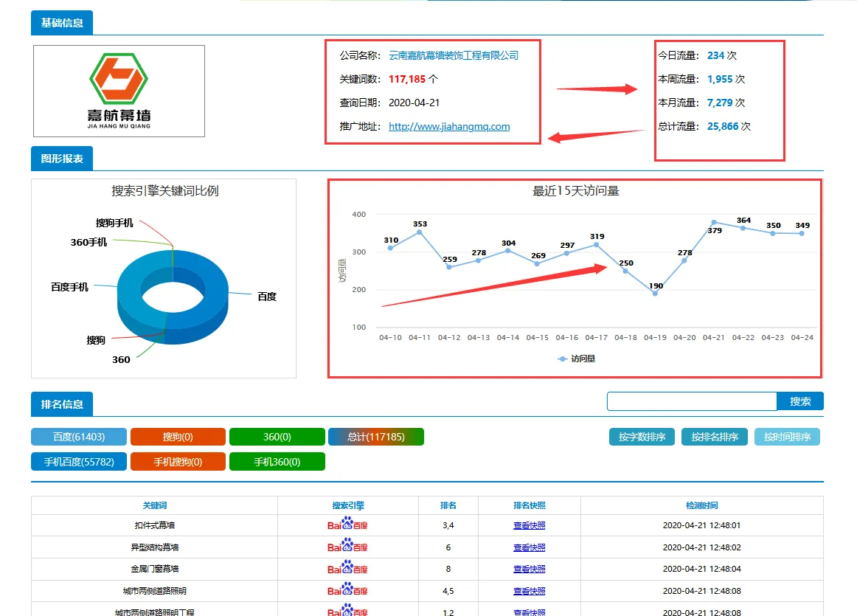This screenshot has width=857, height=616.
Task: Click the Baidu icon next to 扣件式幕墙
Action: tap(347, 525)
